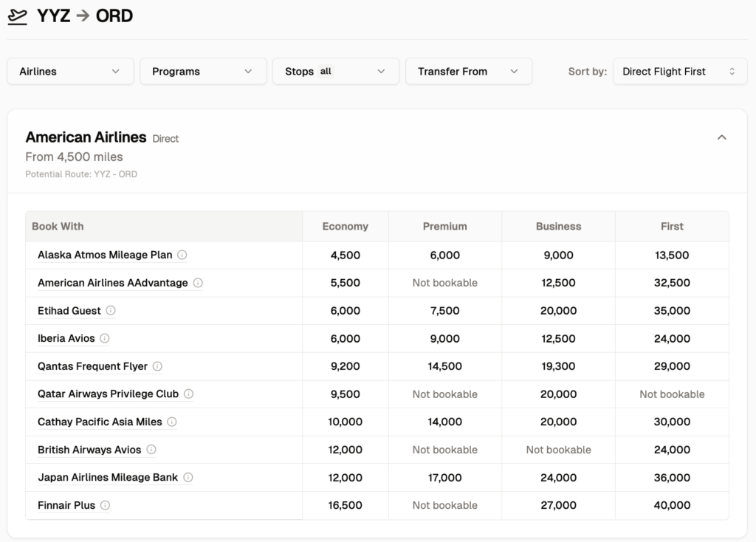The image size is (756, 542).
Task: Click From 4,500 miles text
Action: click(75, 157)
